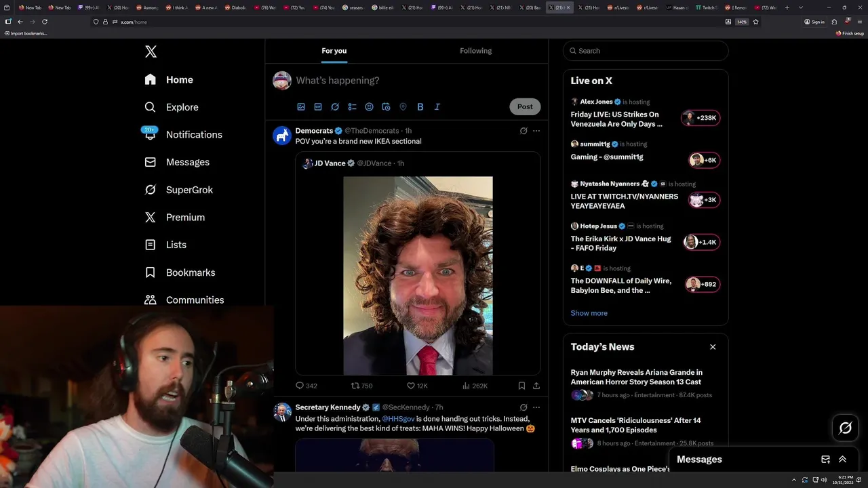This screenshot has height=488, width=868.
Task: Click Import bookmarks in bookmarks bar
Action: point(26,33)
